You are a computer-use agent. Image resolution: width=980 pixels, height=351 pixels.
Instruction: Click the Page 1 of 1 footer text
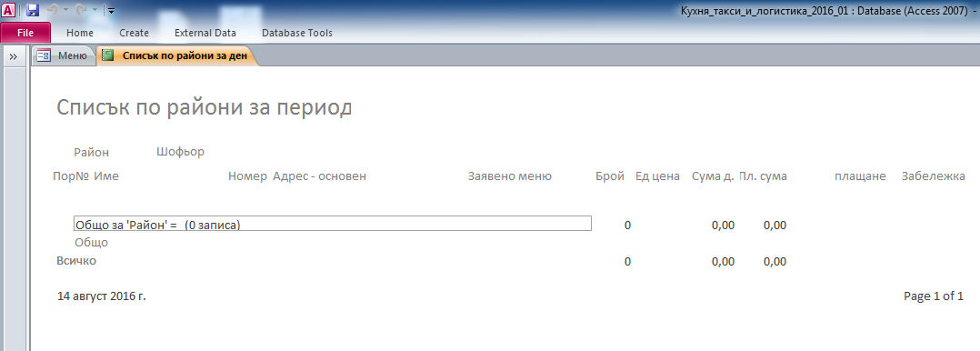[x=934, y=296]
